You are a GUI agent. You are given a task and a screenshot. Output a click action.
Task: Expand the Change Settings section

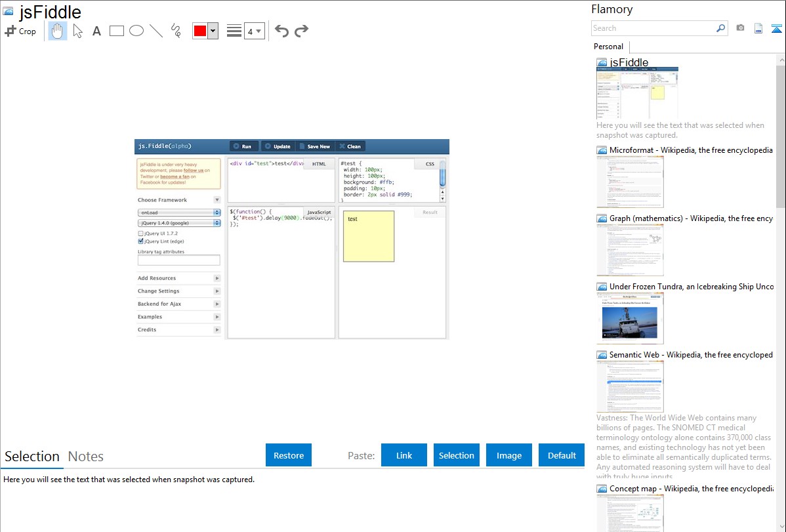217,291
